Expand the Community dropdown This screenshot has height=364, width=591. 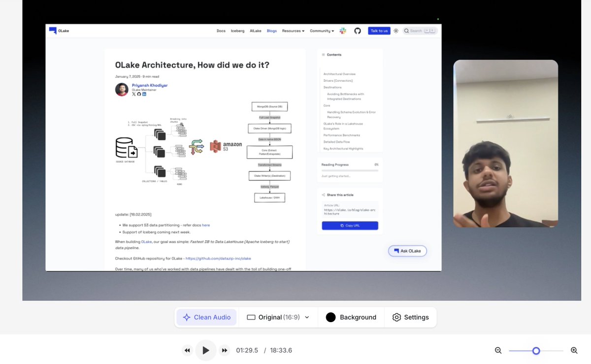coord(322,31)
